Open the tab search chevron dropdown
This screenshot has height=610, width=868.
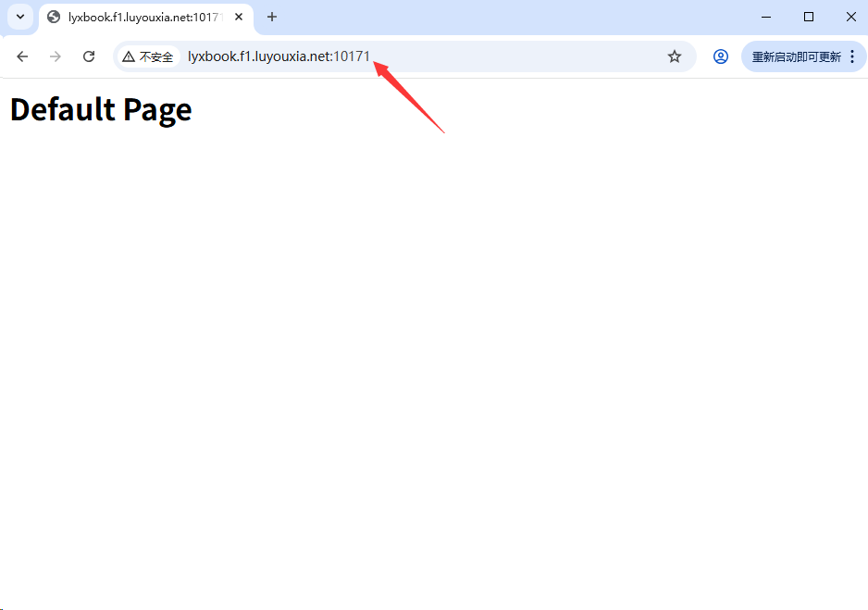[20, 17]
